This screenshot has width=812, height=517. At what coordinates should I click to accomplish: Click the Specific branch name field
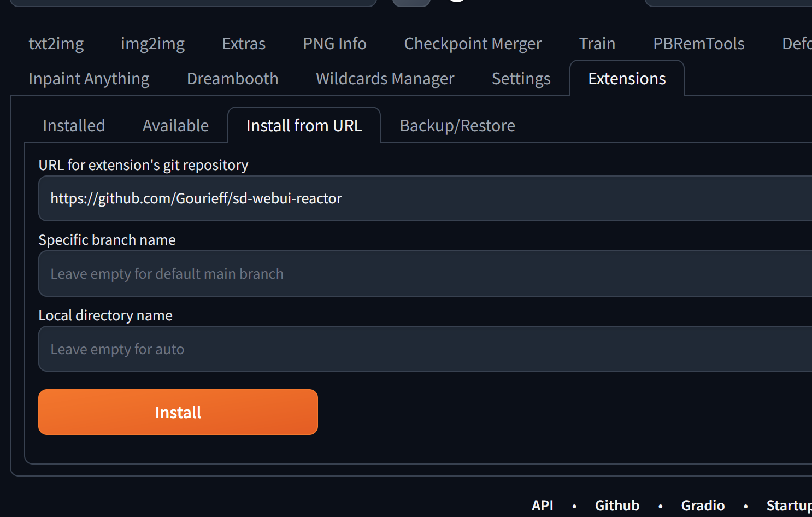click(273, 273)
